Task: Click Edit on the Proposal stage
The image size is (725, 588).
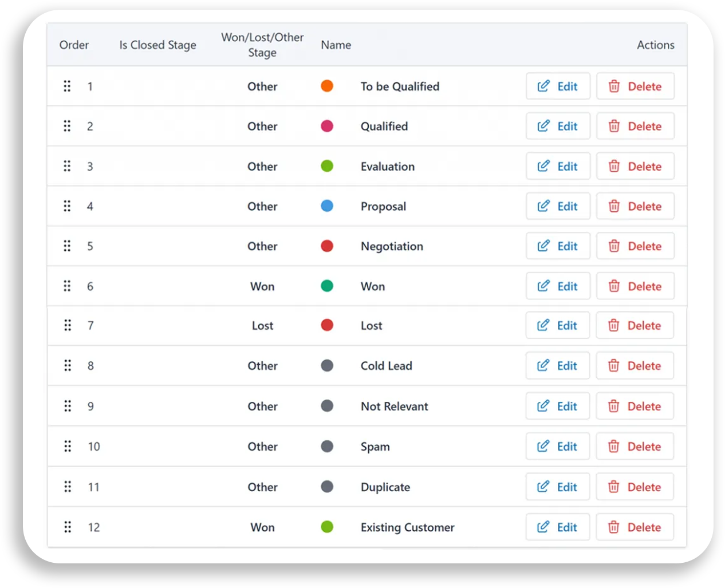Action: pos(558,206)
